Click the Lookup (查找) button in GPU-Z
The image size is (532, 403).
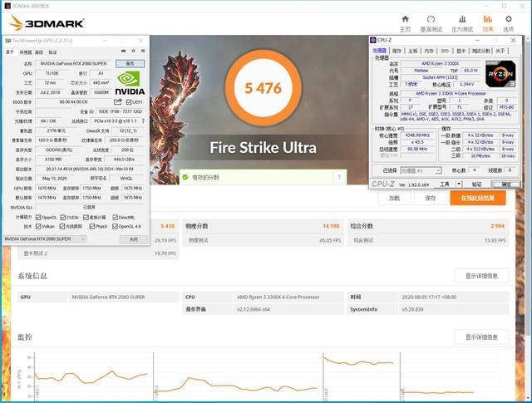[x=129, y=63]
